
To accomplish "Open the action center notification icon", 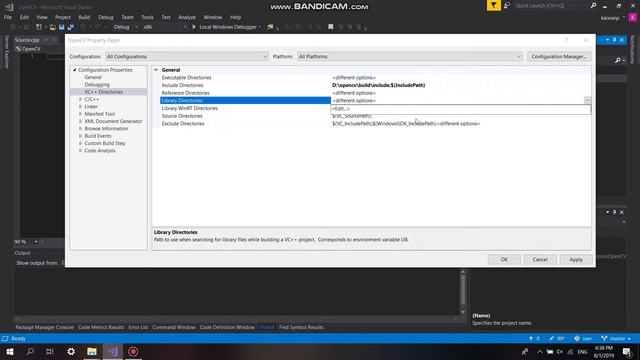I will pyautogui.click(x=628, y=351).
